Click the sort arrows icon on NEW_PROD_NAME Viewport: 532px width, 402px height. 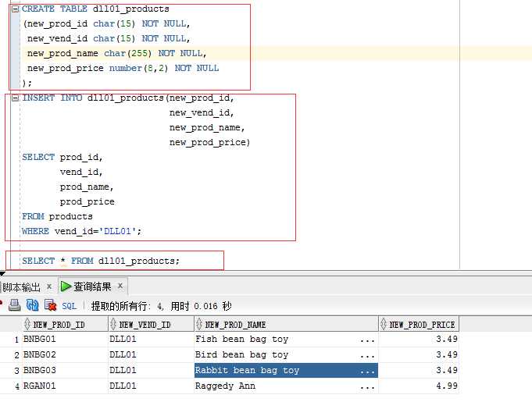199,325
